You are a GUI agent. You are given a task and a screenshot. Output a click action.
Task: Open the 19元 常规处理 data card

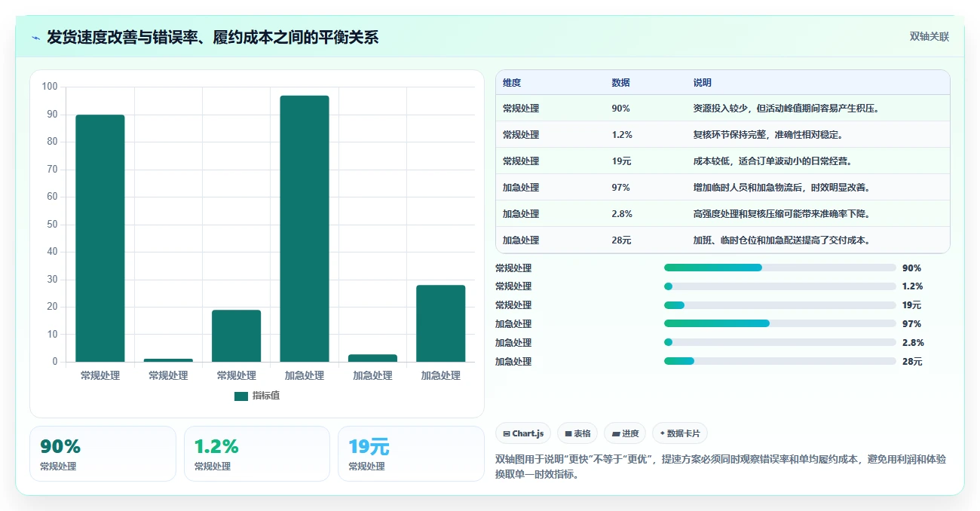[411, 454]
